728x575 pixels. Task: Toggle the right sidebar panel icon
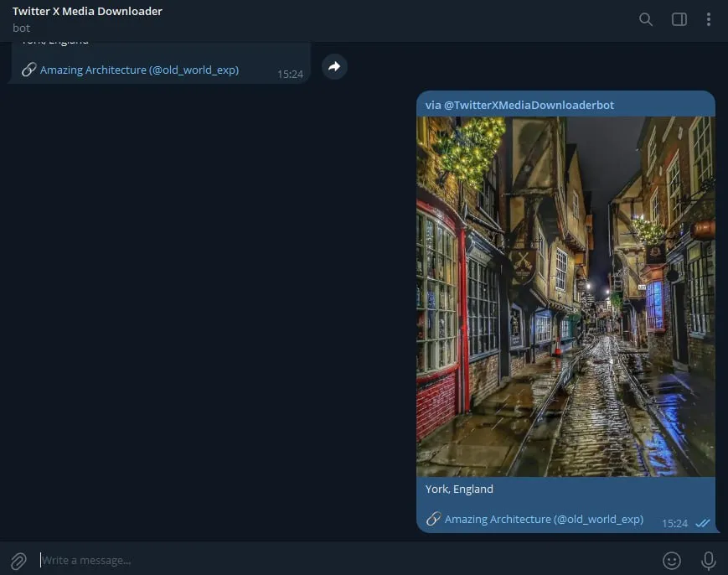(679, 18)
